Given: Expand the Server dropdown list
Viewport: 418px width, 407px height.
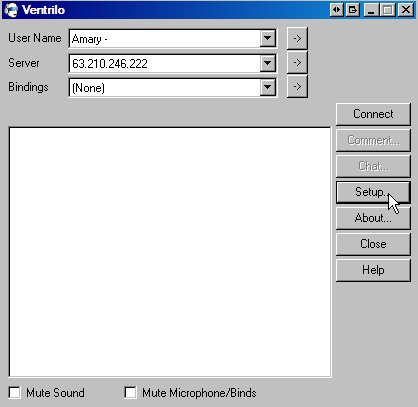Looking at the screenshot, I should click(268, 63).
